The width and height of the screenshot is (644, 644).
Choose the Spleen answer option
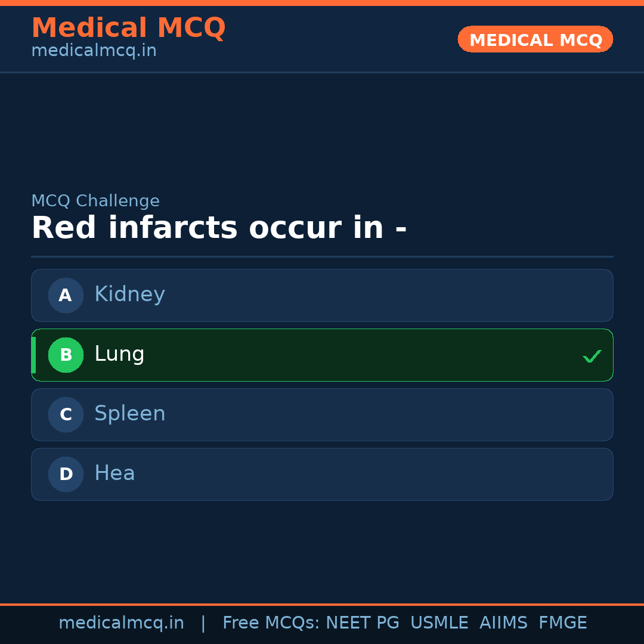coord(322,414)
